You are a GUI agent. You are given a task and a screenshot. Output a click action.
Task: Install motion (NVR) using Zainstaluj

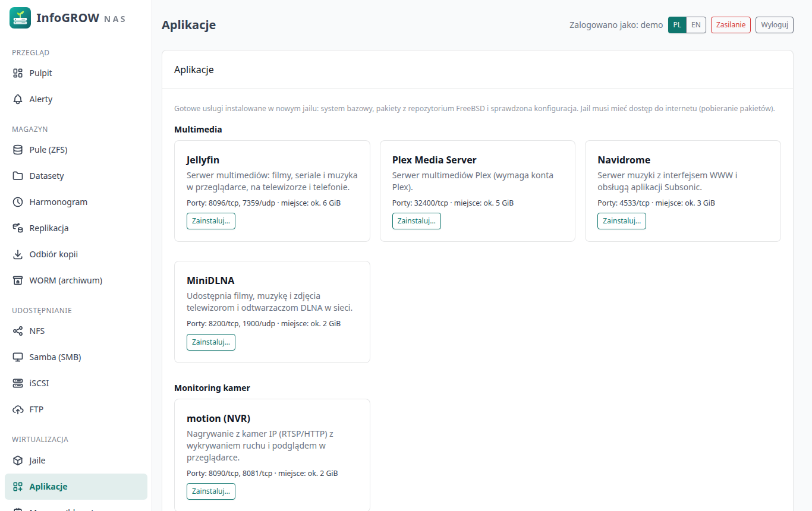[x=211, y=491]
